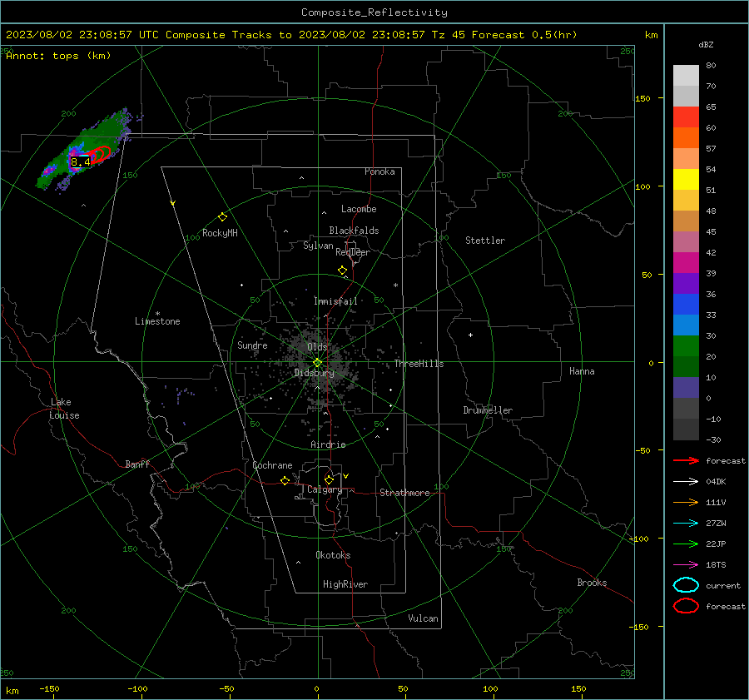Click the red forecast ellipses beside the 8.4 storm
Image resolution: width=749 pixels, height=700 pixels.
pyautogui.click(x=99, y=155)
